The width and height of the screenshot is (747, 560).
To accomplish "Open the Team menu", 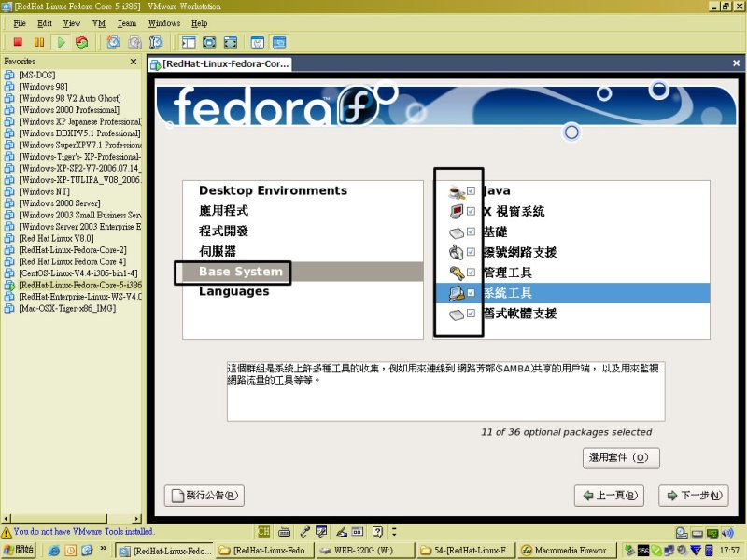I will tap(127, 22).
